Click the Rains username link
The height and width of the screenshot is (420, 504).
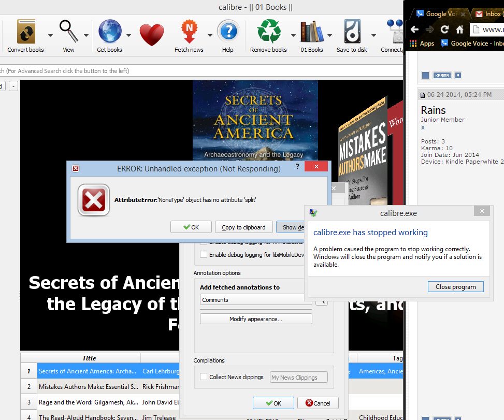click(x=433, y=110)
